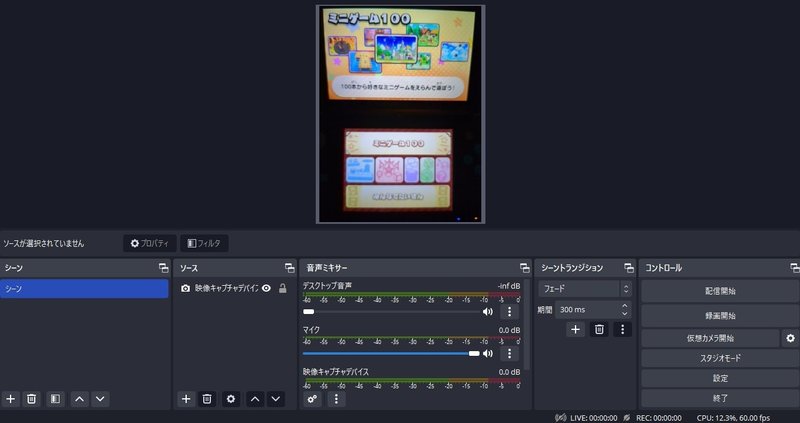
Task: Add a new scene with plus icon
Action: tap(10, 399)
